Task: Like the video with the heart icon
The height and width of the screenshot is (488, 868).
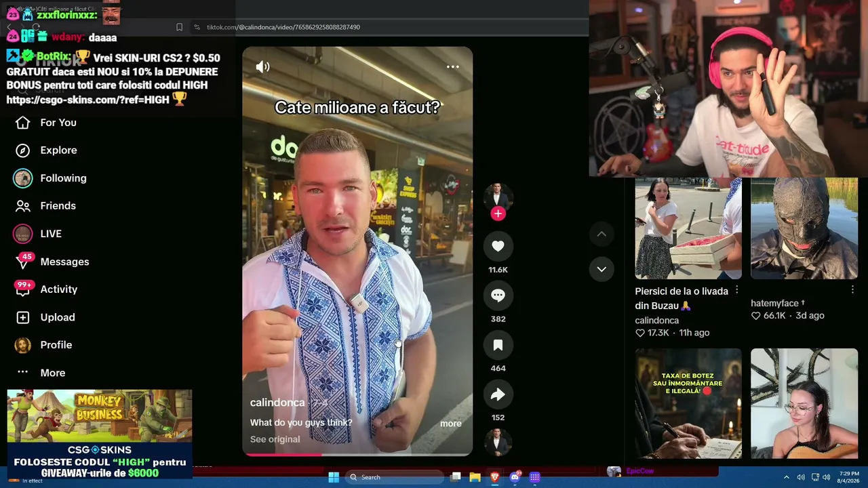Action: [x=498, y=246]
